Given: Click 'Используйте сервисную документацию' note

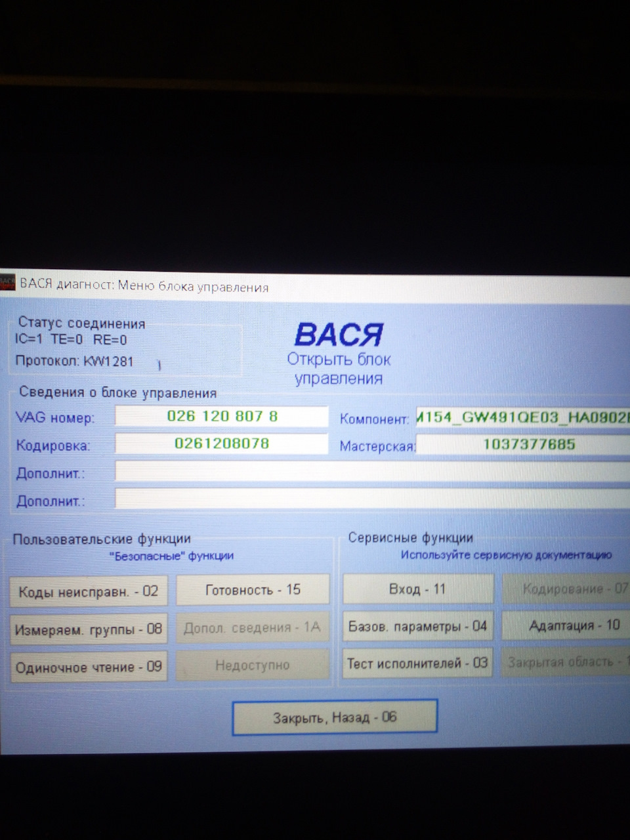Looking at the screenshot, I should [x=507, y=555].
